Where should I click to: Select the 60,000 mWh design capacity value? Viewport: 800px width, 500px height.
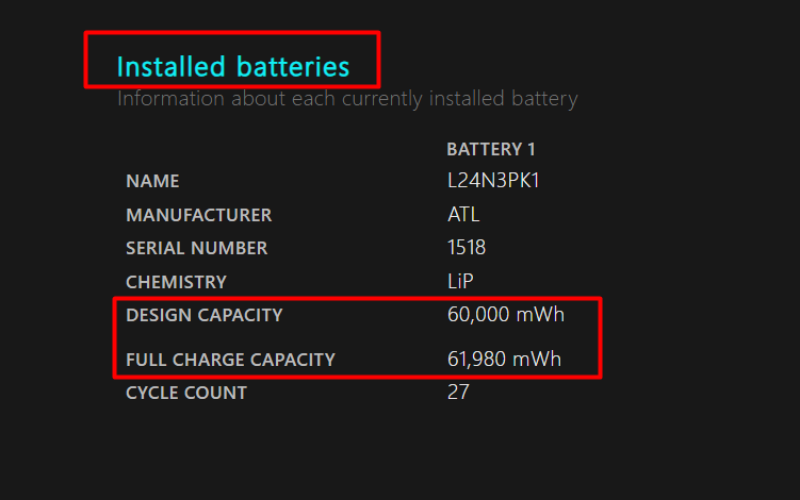506,315
